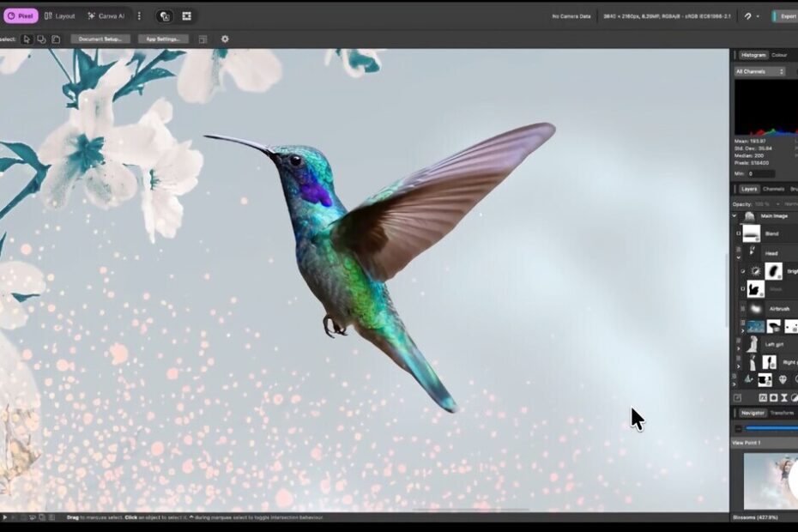Image resolution: width=798 pixels, height=532 pixels.
Task: Click the App Settings button
Action: (163, 39)
